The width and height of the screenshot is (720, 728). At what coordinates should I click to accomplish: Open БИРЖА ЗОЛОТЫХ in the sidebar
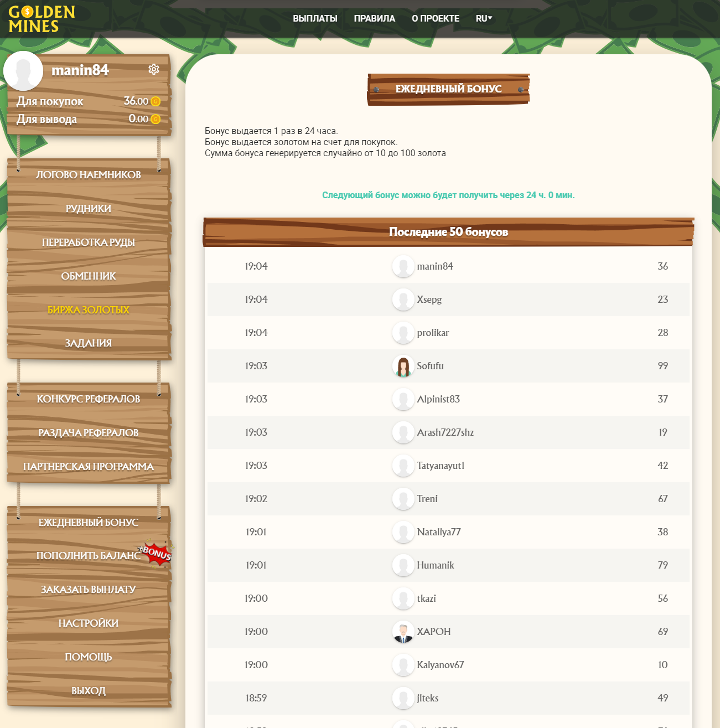click(x=89, y=310)
